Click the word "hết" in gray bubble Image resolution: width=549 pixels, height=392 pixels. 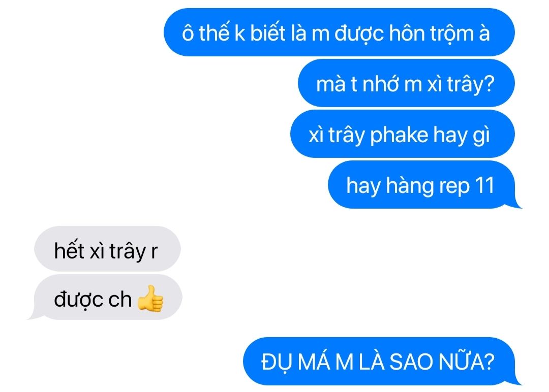click(x=69, y=250)
